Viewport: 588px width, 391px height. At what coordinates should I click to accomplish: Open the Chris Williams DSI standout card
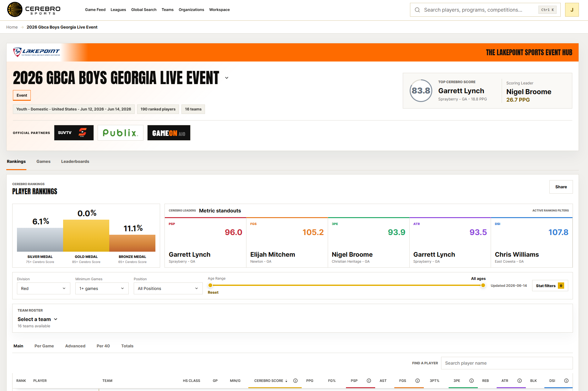tap(531, 243)
